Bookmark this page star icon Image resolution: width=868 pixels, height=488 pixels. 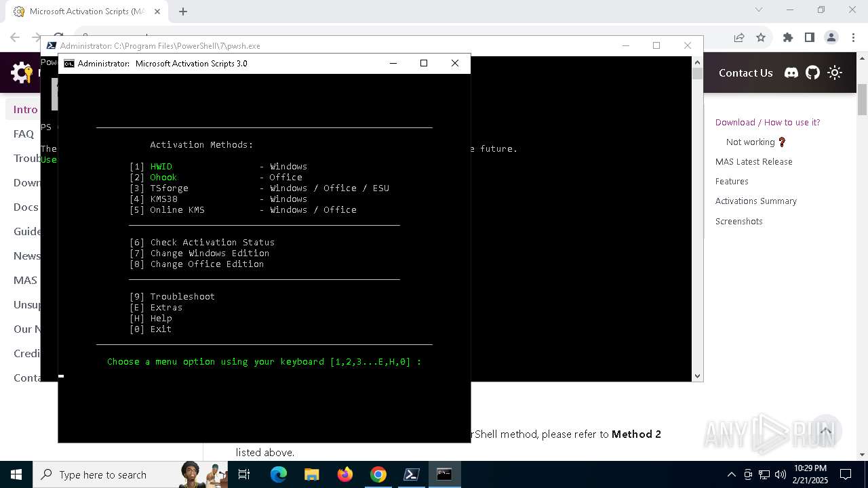click(761, 37)
